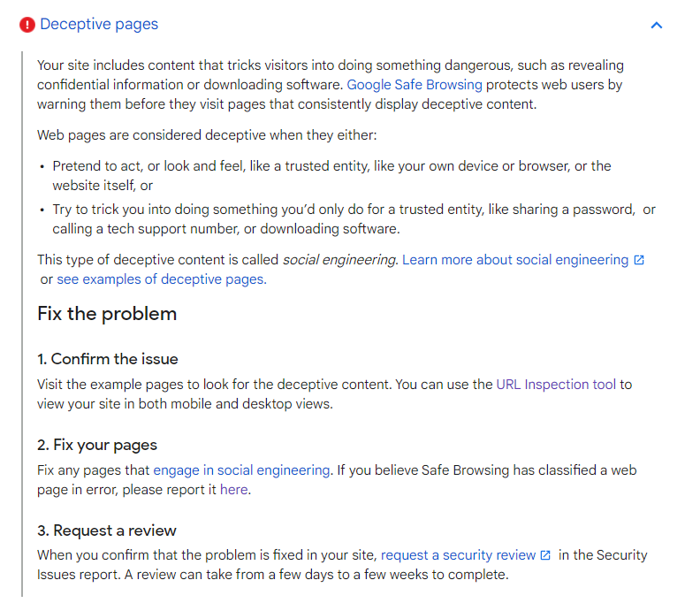700x603 pixels.
Task: Click the gray vertical bar beside content
Action: (x=22, y=324)
